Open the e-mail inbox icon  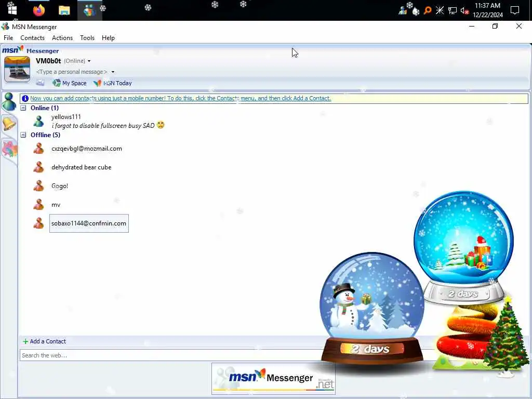point(40,83)
